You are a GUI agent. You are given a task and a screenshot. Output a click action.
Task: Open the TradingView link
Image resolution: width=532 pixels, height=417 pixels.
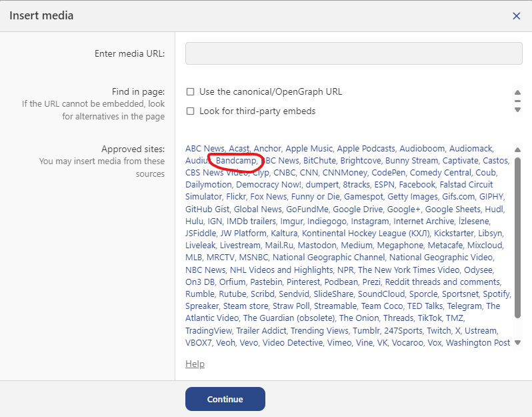(208, 330)
